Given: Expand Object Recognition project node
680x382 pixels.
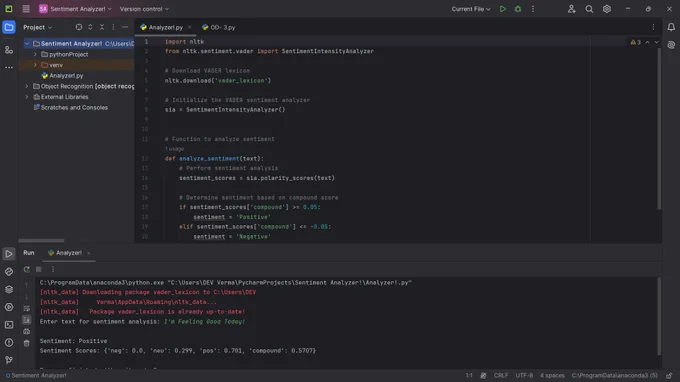Looking at the screenshot, I should [x=27, y=86].
